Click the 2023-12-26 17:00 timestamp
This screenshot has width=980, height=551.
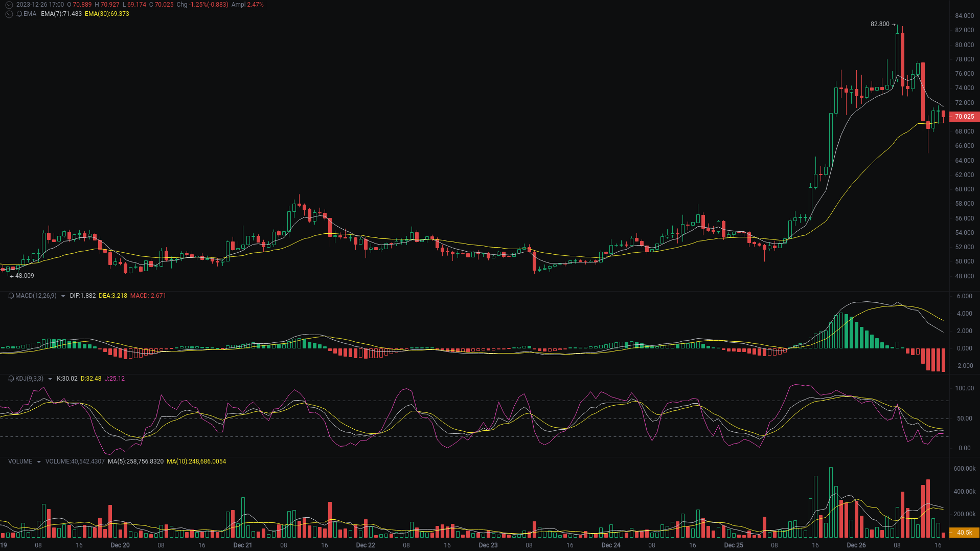tap(40, 5)
